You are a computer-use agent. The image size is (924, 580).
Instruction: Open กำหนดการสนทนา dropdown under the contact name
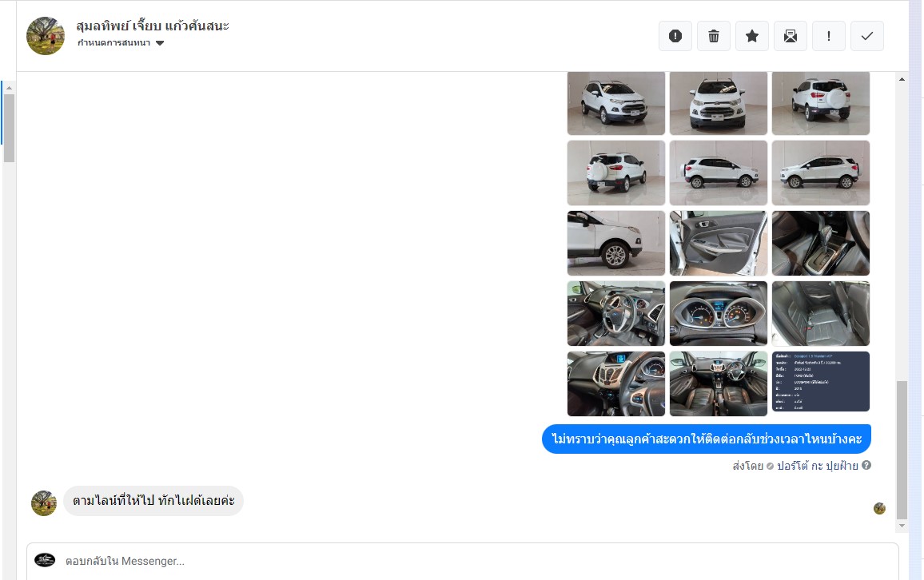click(121, 43)
